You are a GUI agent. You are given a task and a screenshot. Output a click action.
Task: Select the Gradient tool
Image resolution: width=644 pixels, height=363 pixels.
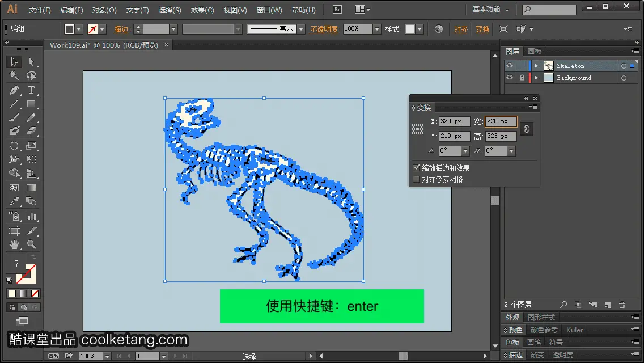[31, 188]
